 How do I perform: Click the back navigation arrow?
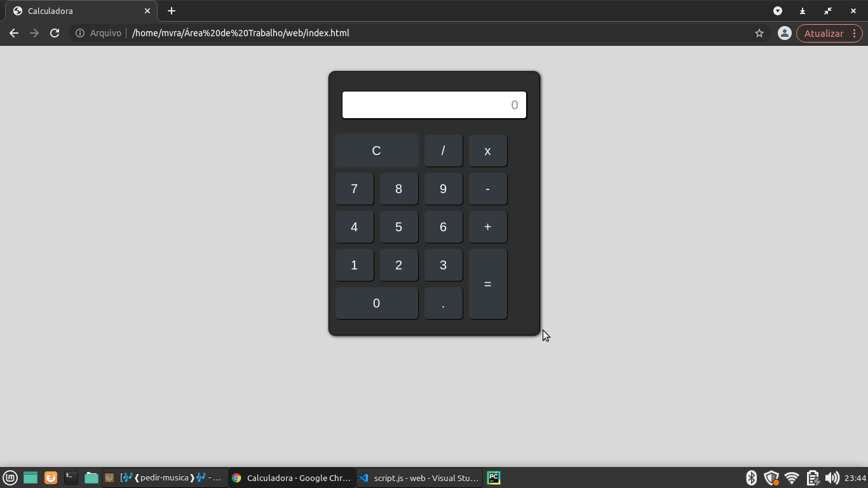[x=14, y=32]
